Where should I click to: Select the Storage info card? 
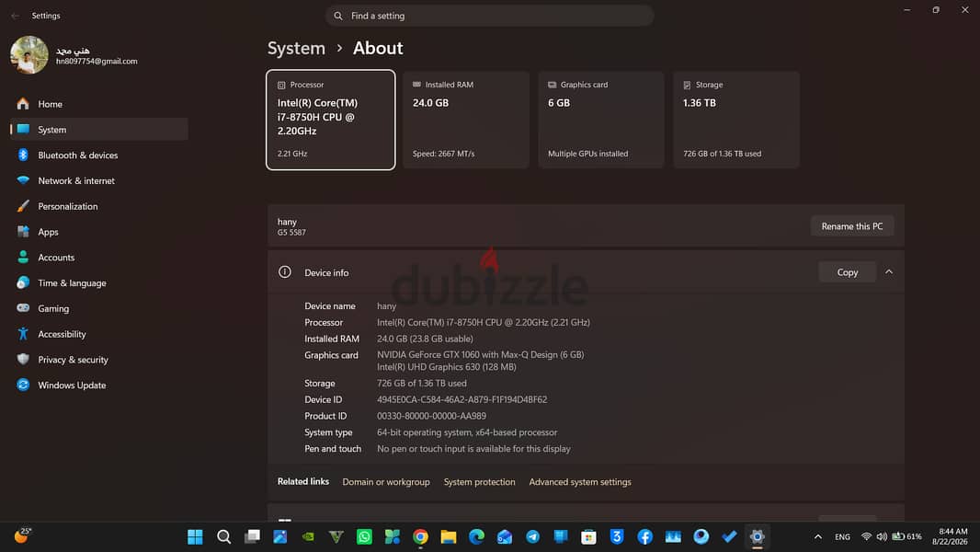tap(736, 120)
